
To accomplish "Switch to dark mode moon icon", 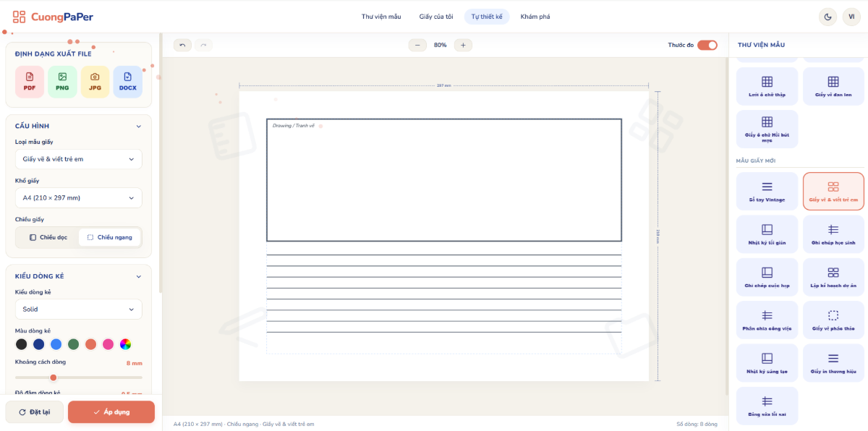I will 827,17.
